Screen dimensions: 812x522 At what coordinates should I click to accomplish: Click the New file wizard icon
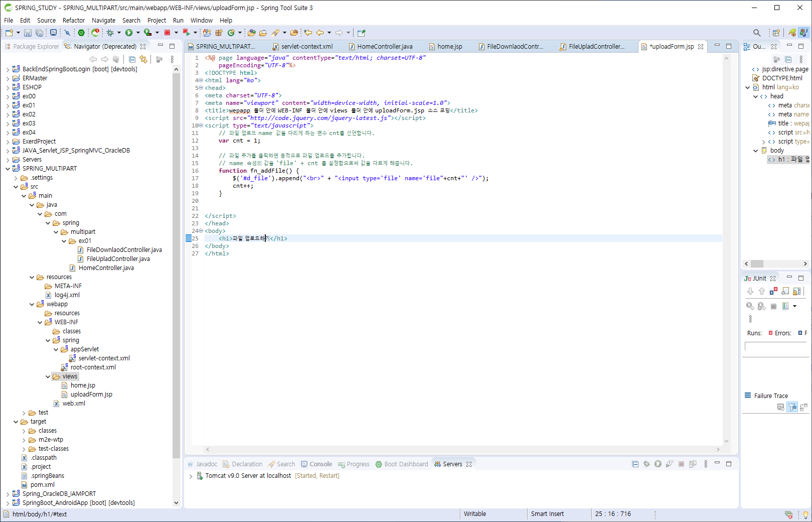pos(9,33)
